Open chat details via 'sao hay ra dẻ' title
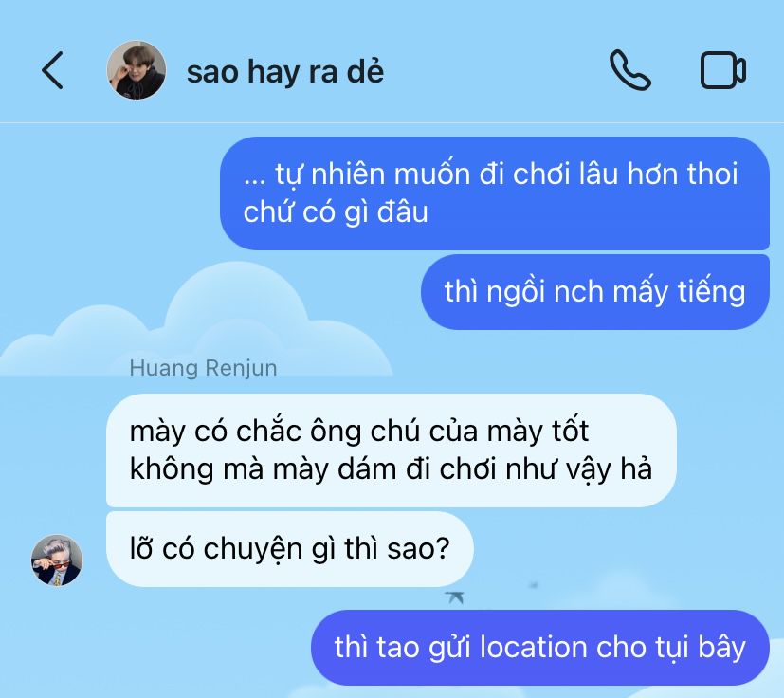784x698 pixels. [x=285, y=71]
